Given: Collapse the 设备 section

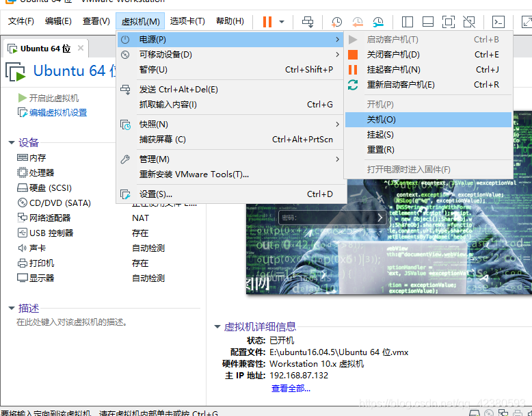Looking at the screenshot, I should pos(12,142).
